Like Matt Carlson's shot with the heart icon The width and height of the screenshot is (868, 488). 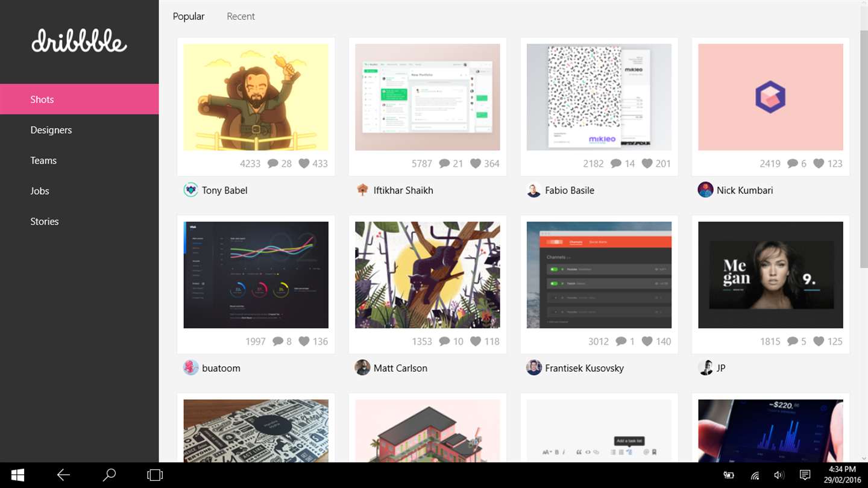[x=476, y=341]
